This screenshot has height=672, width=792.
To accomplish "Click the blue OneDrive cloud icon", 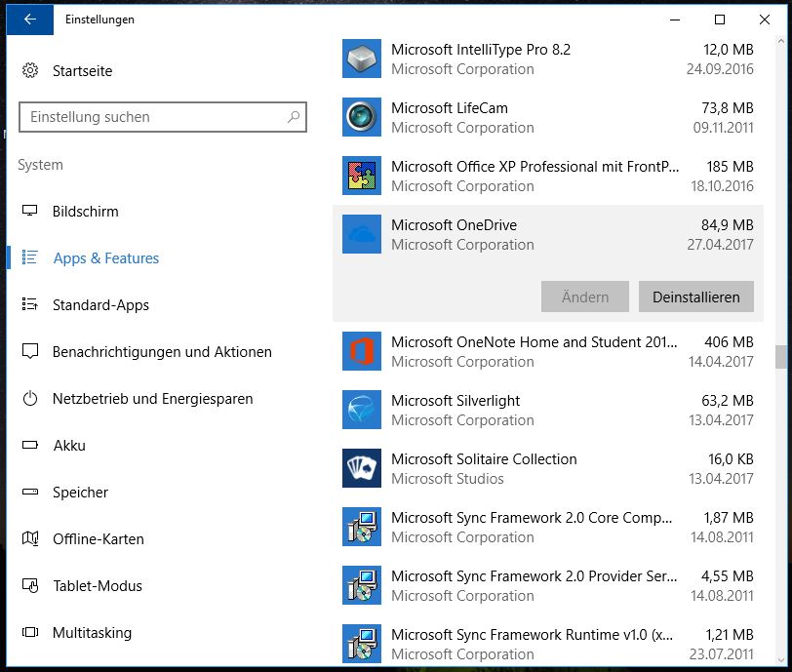I will tap(362, 235).
